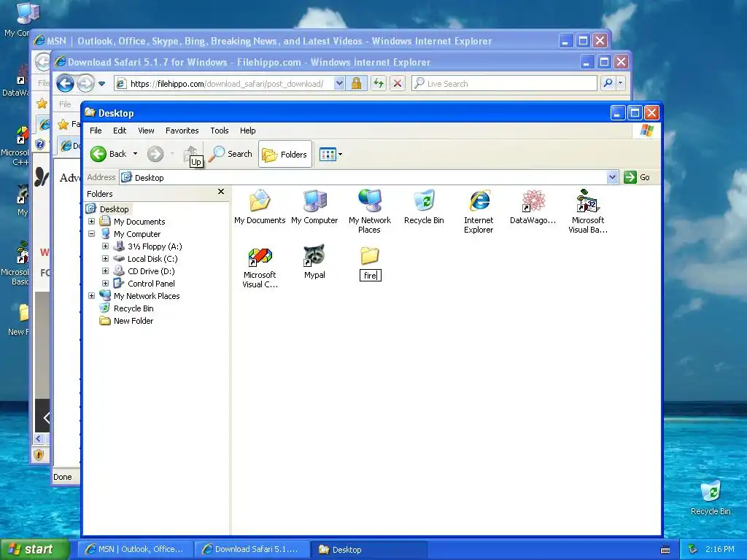Image resolution: width=747 pixels, height=560 pixels.
Task: Select the DataWago... shortcut icon
Action: pos(533,207)
